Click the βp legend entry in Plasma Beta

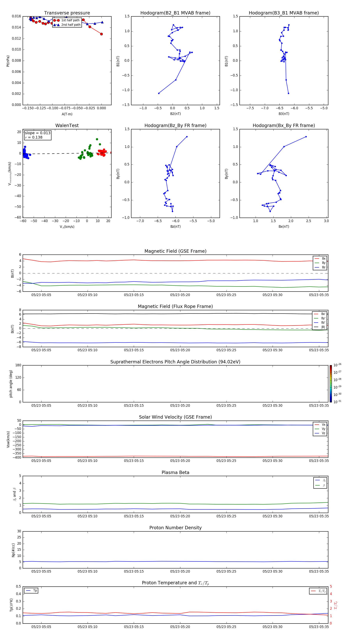(320, 480)
